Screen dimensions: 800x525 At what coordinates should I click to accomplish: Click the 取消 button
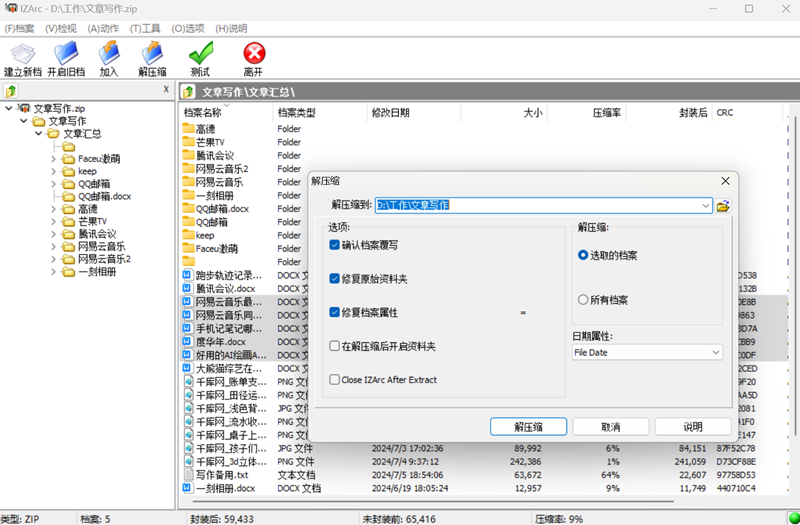611,427
